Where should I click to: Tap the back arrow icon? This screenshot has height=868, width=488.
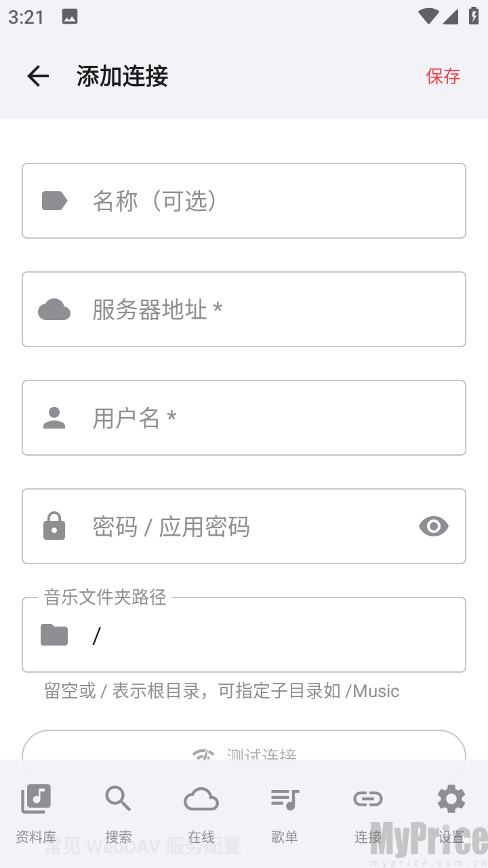(38, 76)
